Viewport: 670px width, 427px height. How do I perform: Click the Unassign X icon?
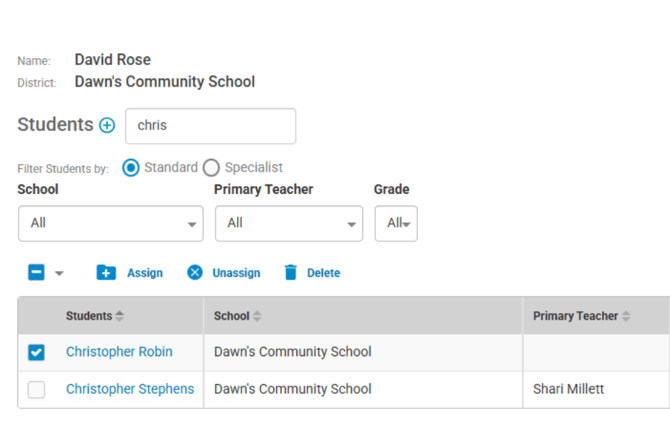[195, 273]
